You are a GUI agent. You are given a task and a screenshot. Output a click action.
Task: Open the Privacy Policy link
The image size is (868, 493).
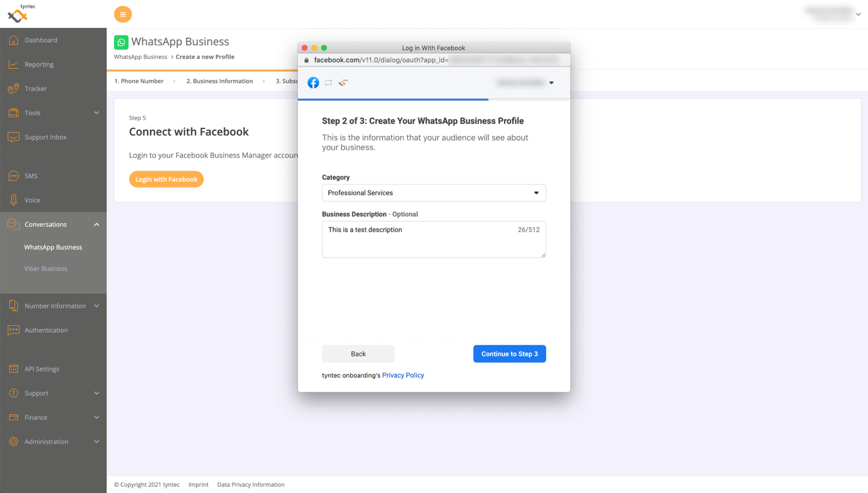point(403,376)
